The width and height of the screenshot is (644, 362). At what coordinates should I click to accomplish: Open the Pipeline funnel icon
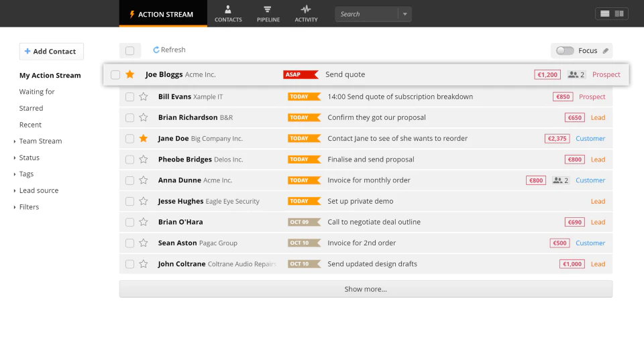[268, 9]
